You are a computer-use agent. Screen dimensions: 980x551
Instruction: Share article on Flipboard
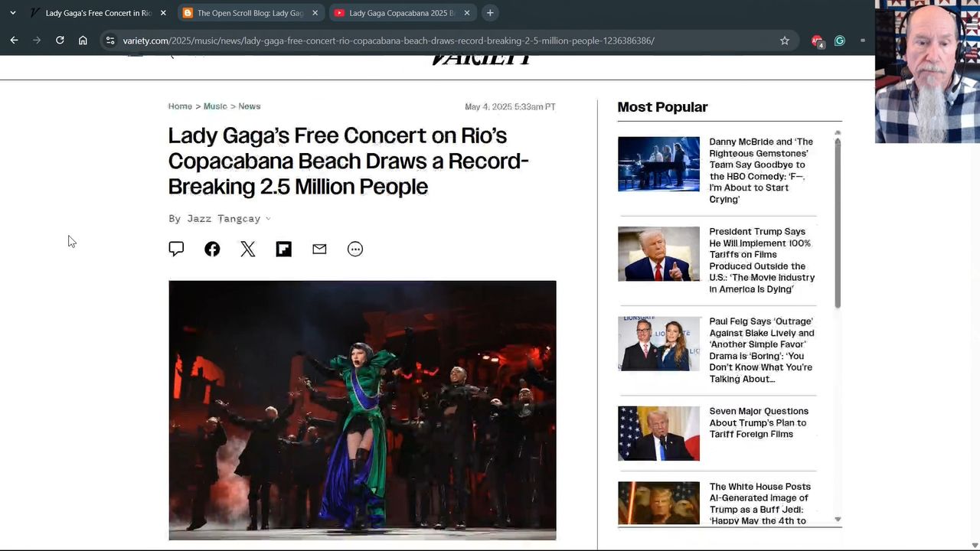[284, 249]
